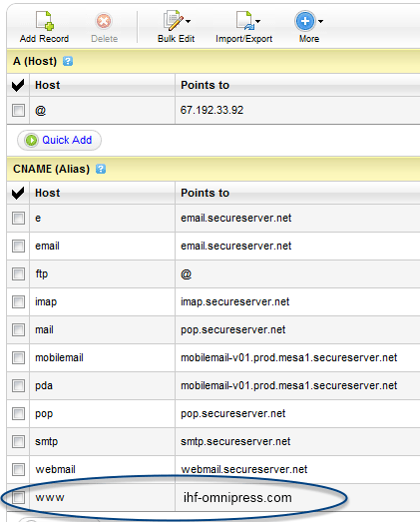Image resolution: width=420 pixels, height=522 pixels.
Task: Click the green Quick Add arrow icon
Action: click(31, 140)
